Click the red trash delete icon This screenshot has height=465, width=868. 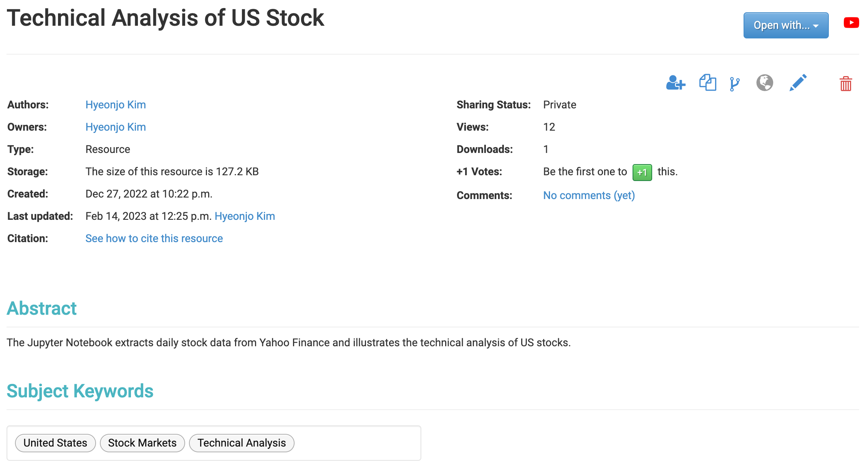point(846,83)
